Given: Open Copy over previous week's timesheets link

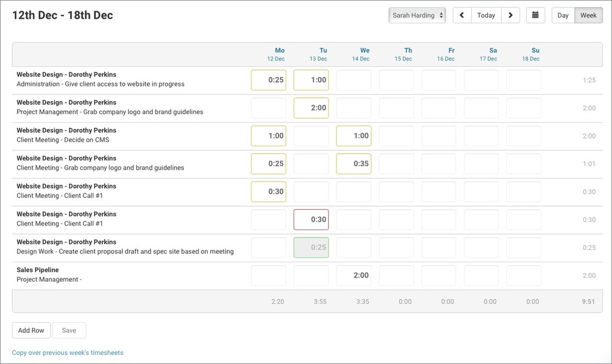Looking at the screenshot, I should (67, 352).
